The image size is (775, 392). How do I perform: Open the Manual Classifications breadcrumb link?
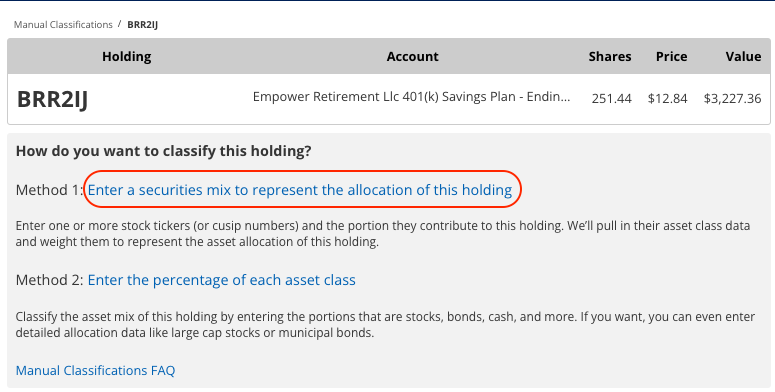coord(63,25)
